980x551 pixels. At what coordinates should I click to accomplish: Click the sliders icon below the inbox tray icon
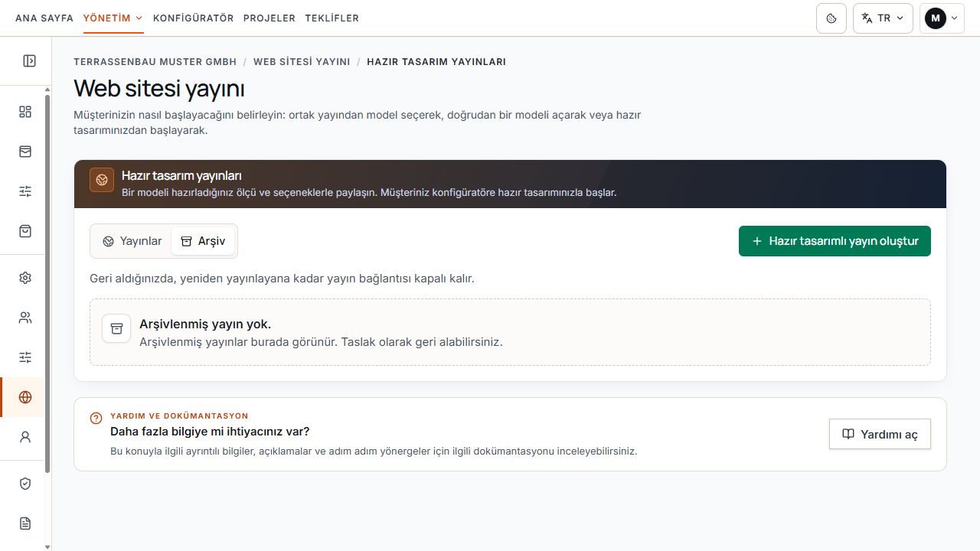click(x=25, y=191)
